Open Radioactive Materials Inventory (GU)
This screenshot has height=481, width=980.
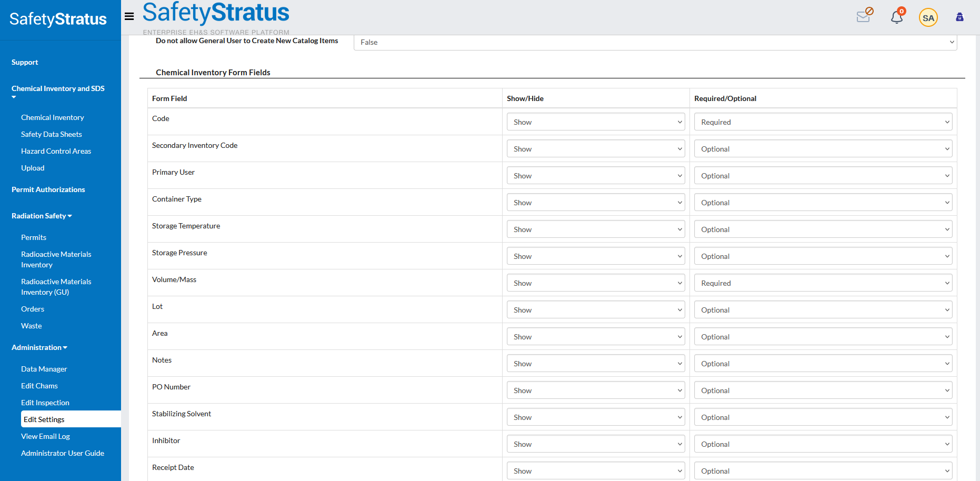pyautogui.click(x=56, y=287)
